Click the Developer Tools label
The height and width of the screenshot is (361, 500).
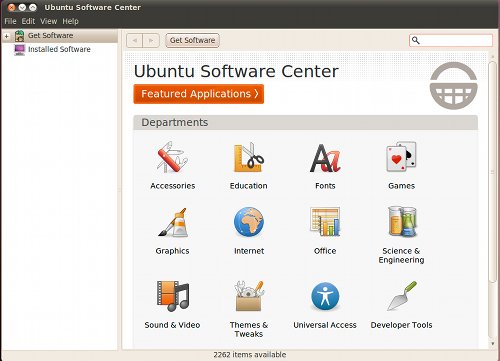pos(401,325)
